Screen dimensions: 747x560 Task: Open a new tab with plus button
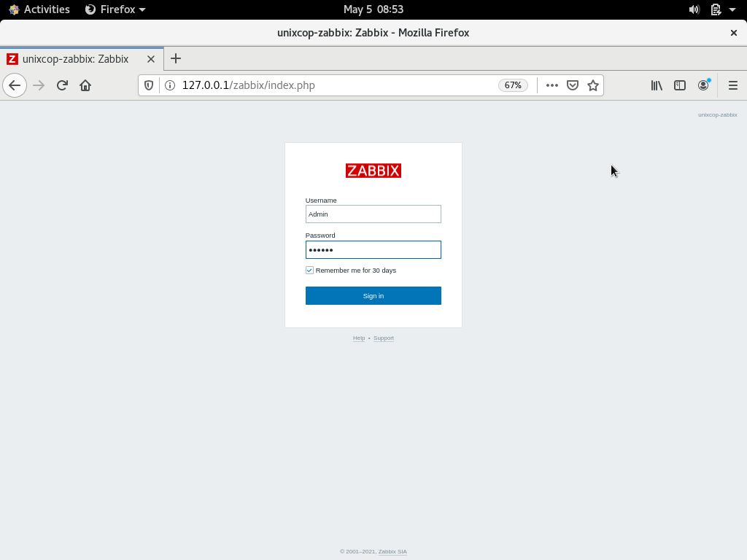(x=175, y=58)
